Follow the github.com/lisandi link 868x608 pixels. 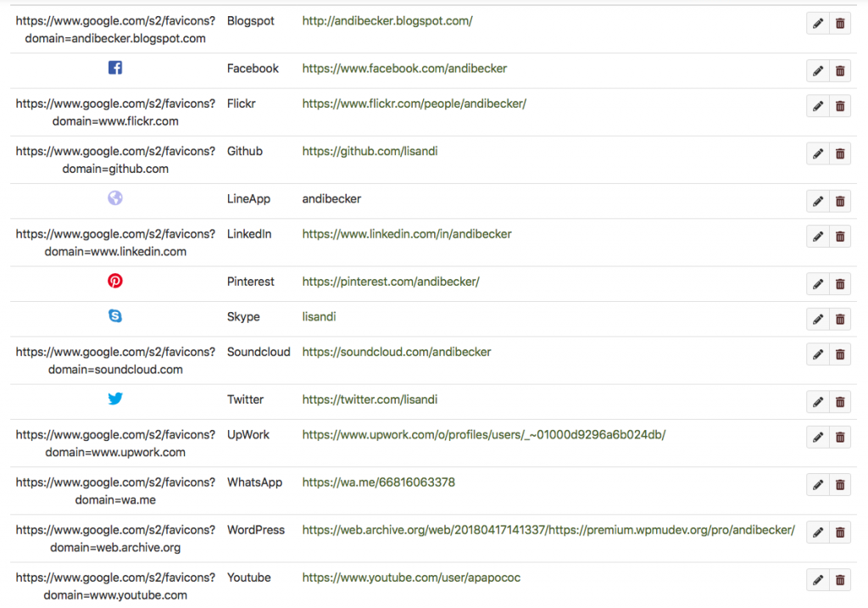[x=370, y=151]
